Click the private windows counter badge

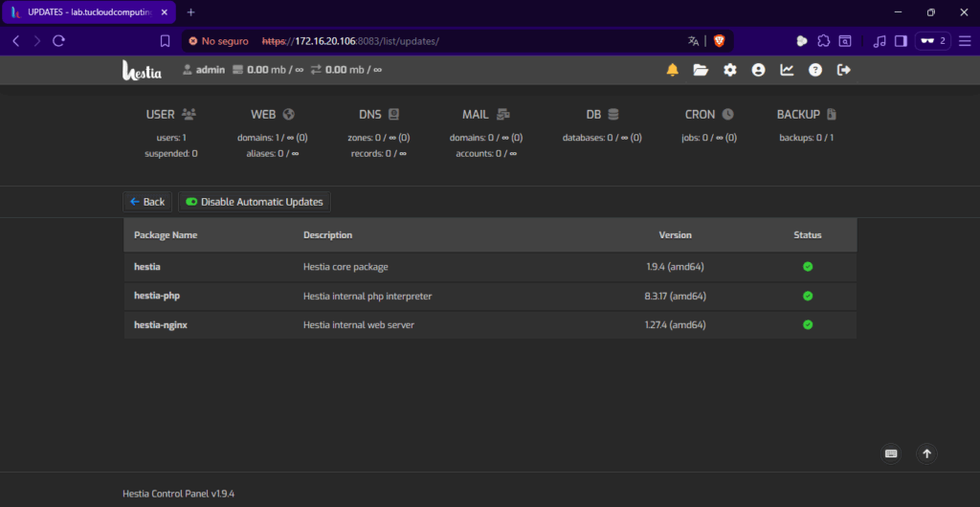click(933, 41)
